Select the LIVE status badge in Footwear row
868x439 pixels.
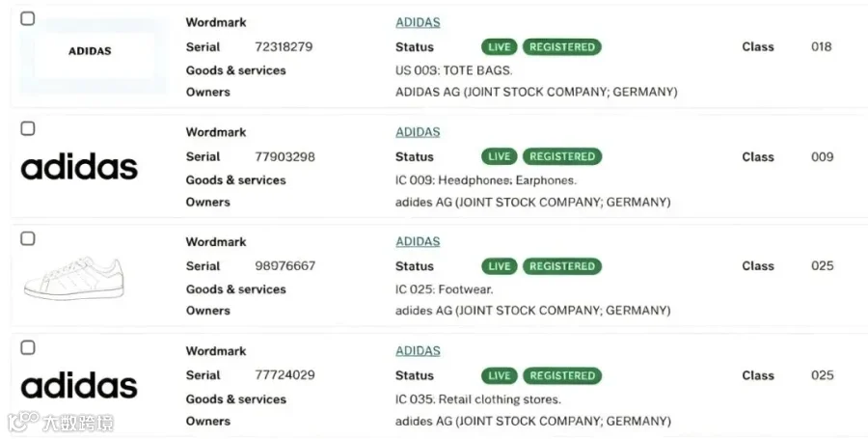tap(500, 266)
